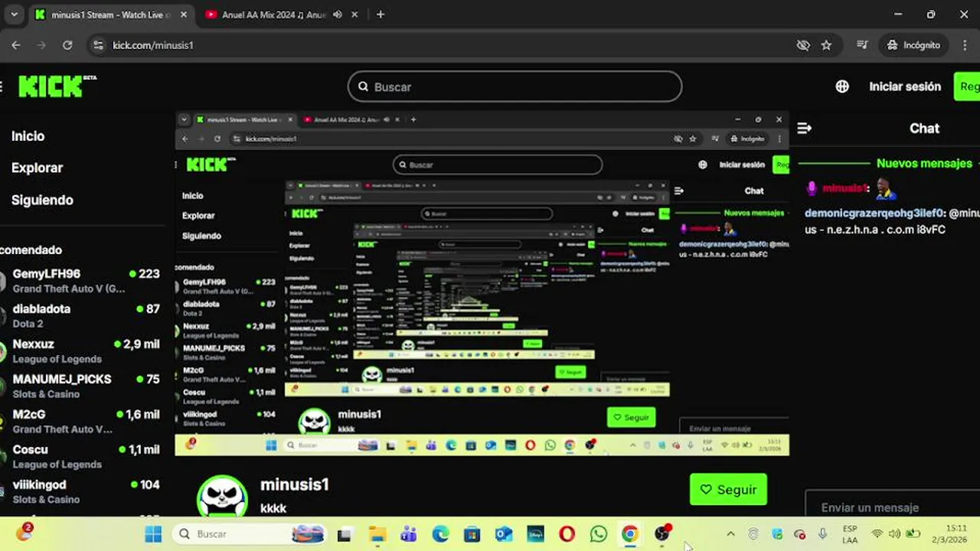
Task: Open WhatsApp from taskbar
Action: point(599,534)
